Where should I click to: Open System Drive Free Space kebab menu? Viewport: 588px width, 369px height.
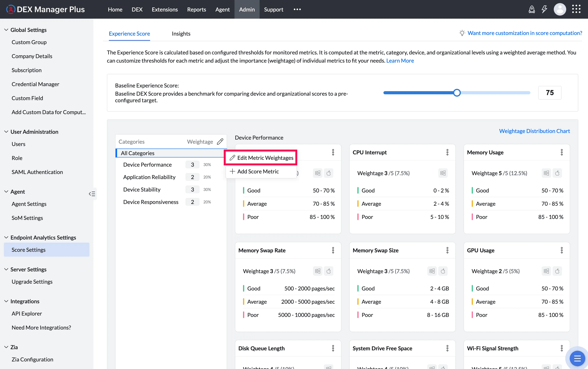click(x=447, y=348)
